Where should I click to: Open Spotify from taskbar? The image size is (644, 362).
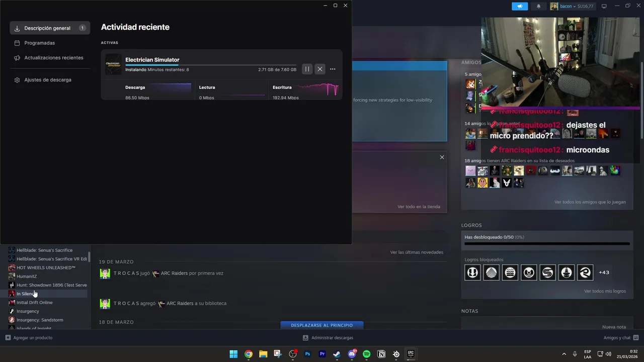click(x=366, y=354)
